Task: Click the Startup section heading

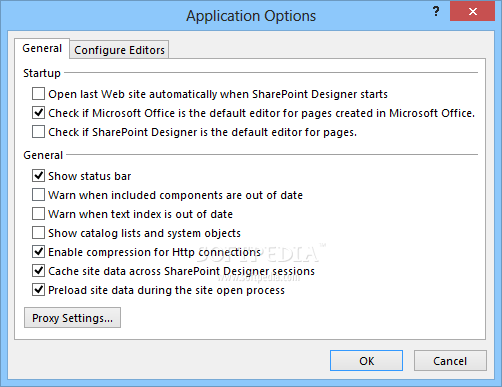Action: click(x=42, y=73)
